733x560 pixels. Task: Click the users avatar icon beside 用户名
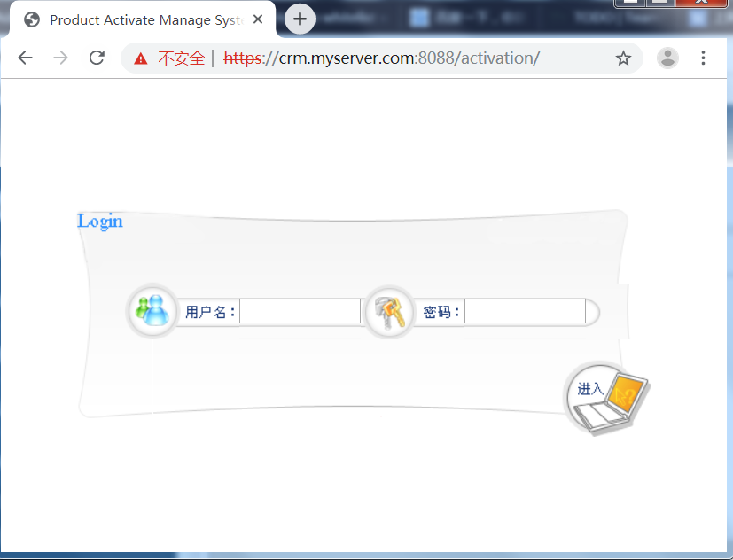[152, 310]
